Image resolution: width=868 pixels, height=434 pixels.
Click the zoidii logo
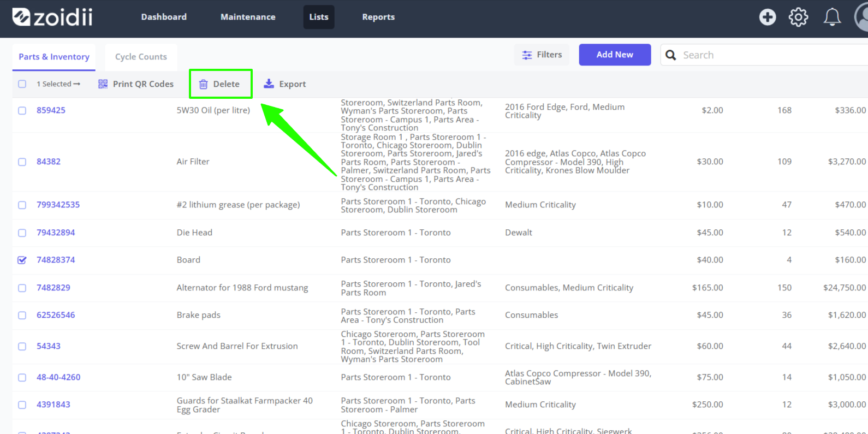tap(52, 17)
